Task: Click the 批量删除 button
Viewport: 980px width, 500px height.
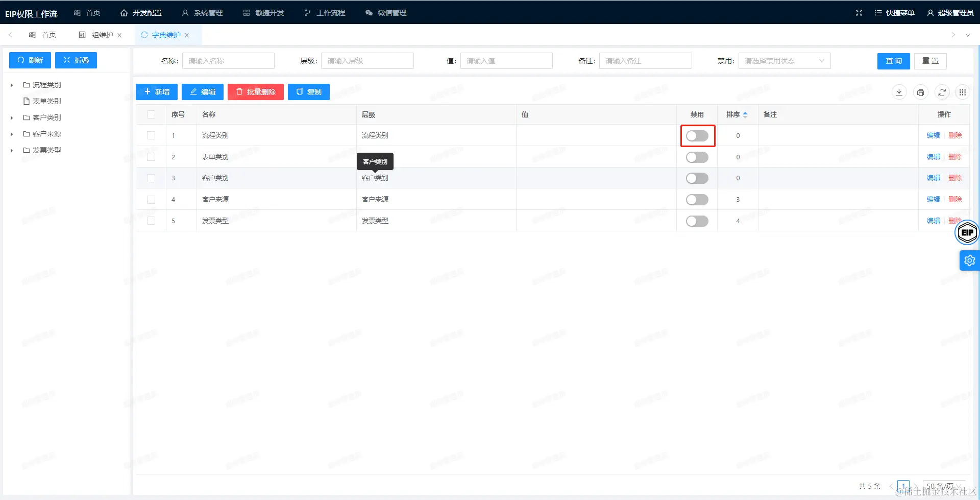Action: pyautogui.click(x=256, y=92)
